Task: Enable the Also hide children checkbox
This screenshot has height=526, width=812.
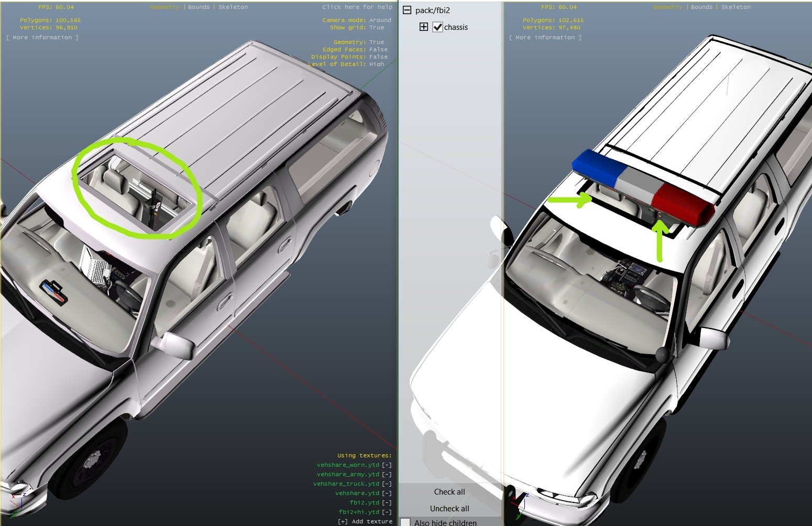Action: 405,522
